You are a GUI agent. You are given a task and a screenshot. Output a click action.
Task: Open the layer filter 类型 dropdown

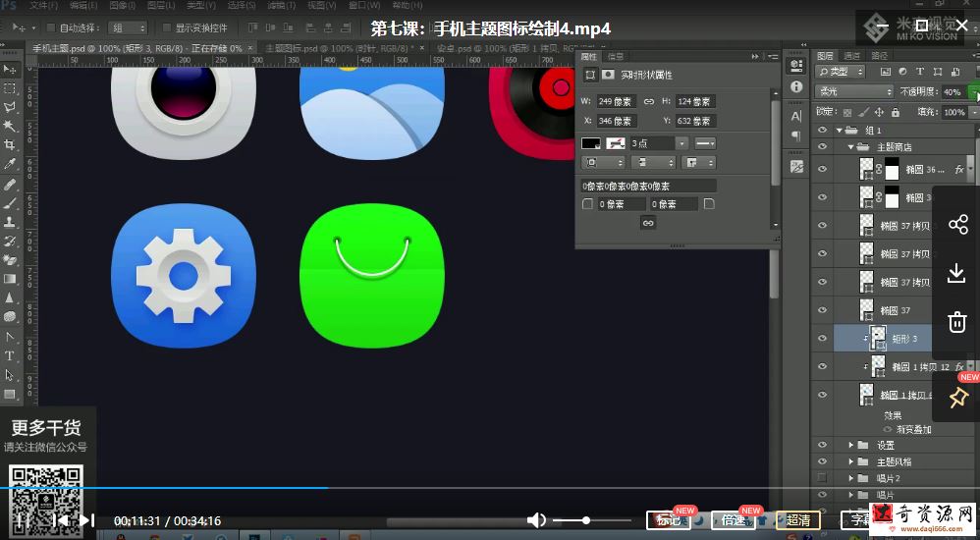click(x=840, y=72)
